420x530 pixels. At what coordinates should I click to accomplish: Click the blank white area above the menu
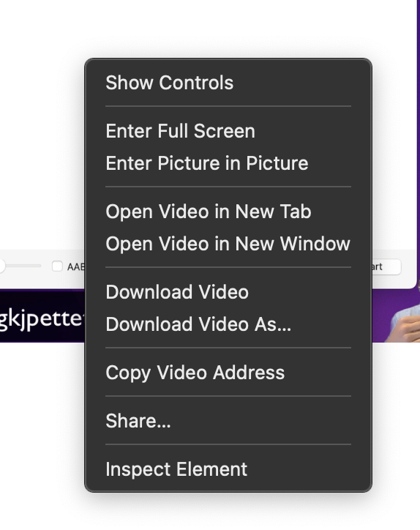pos(209,29)
